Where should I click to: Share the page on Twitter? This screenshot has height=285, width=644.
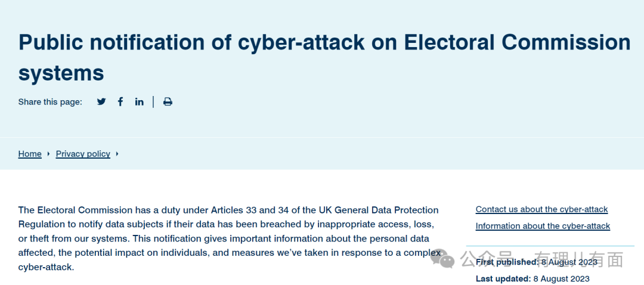click(x=101, y=102)
